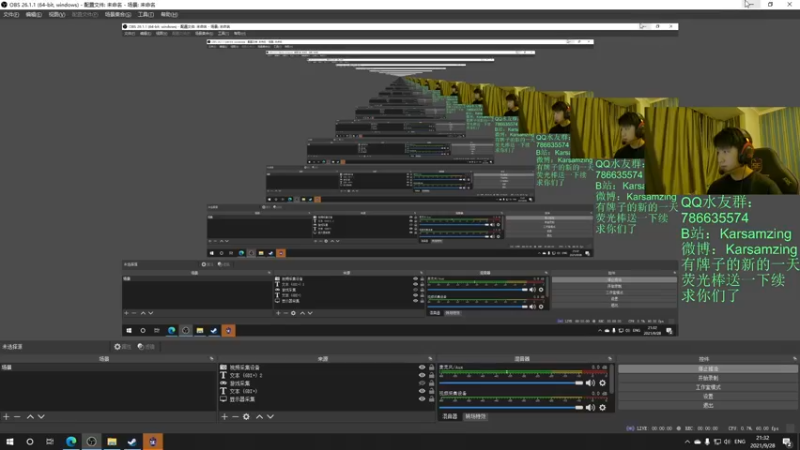Enable 工作室模式 (Studio Mode)
Image resolution: width=800 pixels, height=450 pixels.
click(708, 387)
